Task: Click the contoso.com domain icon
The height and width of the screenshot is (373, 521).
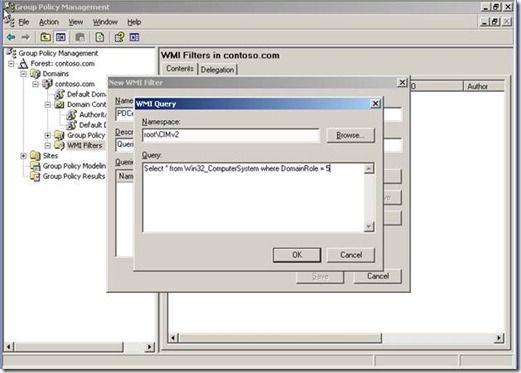Action: [x=47, y=84]
